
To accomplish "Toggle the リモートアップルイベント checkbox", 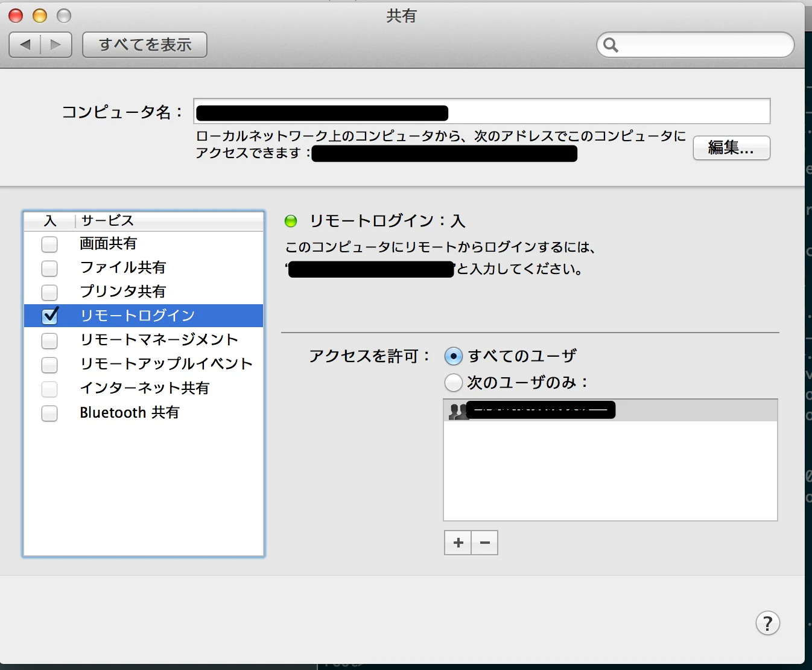I will pyautogui.click(x=49, y=365).
